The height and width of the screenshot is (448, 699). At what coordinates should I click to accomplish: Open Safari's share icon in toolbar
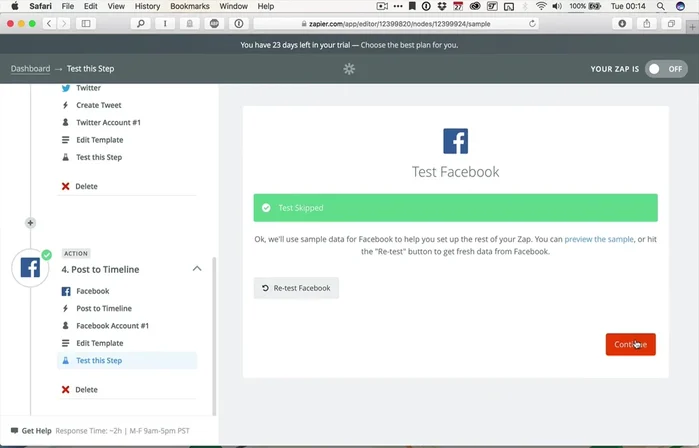tap(647, 23)
